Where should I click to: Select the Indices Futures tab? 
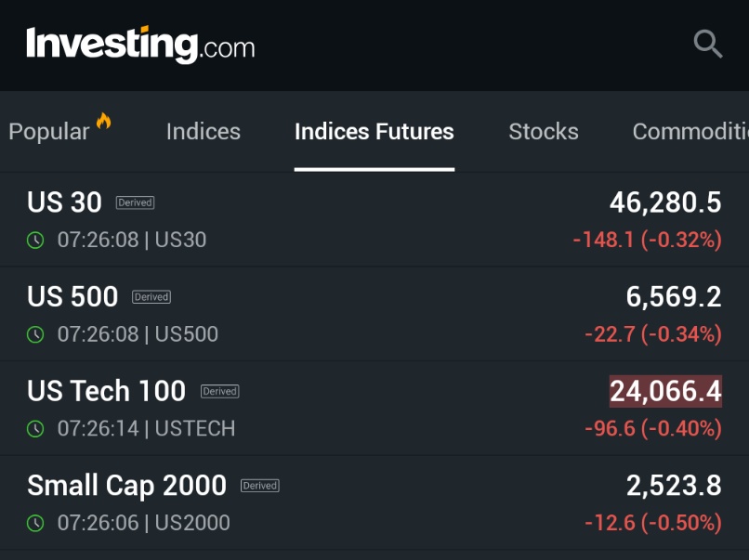point(374,132)
